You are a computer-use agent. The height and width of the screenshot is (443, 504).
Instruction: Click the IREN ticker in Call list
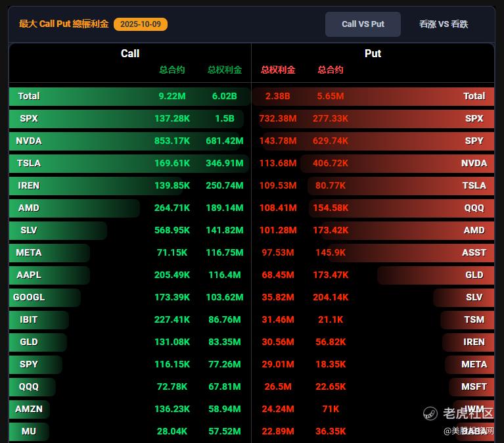[x=29, y=185]
